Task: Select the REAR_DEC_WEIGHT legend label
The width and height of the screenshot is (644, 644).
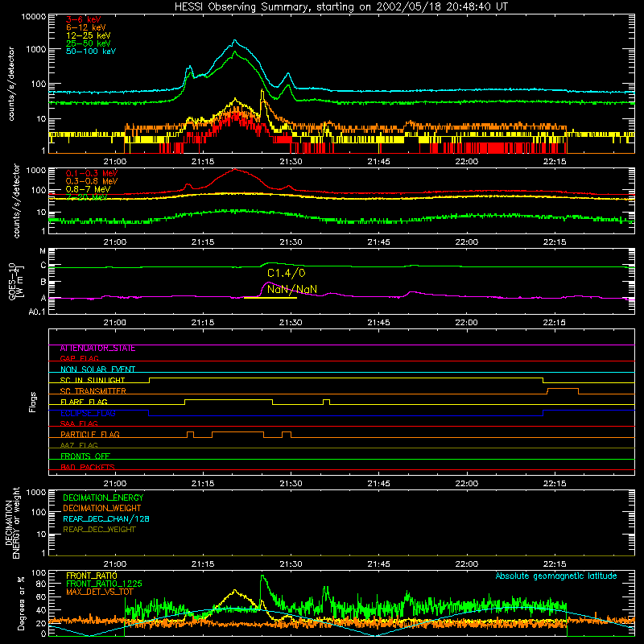Action: point(99,530)
